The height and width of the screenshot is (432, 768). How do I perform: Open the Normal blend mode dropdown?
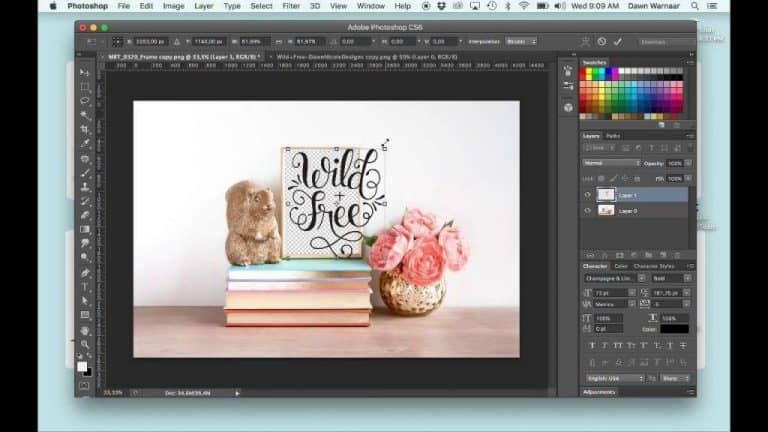[x=611, y=163]
